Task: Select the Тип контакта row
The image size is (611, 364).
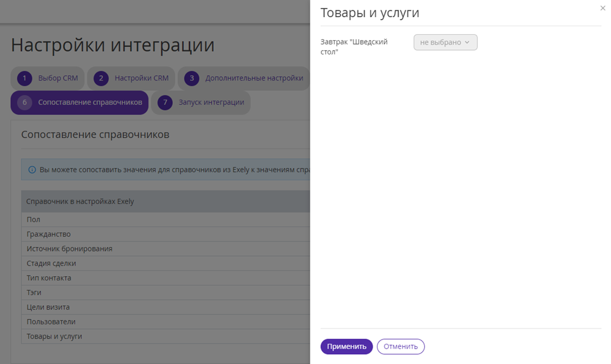Action: coord(166,278)
